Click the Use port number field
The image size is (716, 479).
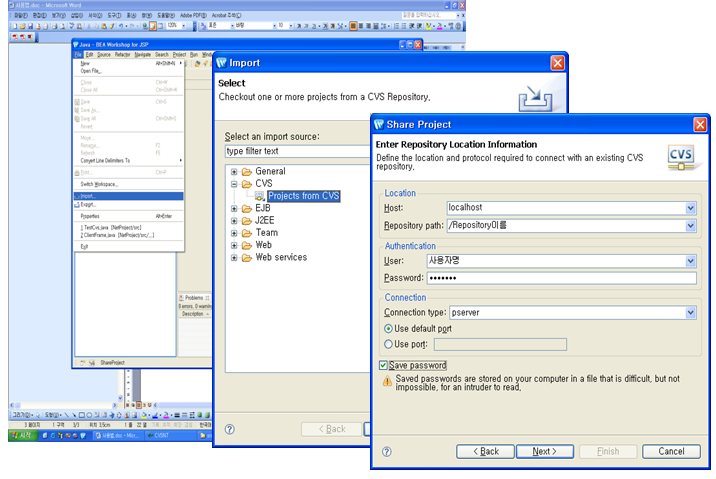point(500,344)
